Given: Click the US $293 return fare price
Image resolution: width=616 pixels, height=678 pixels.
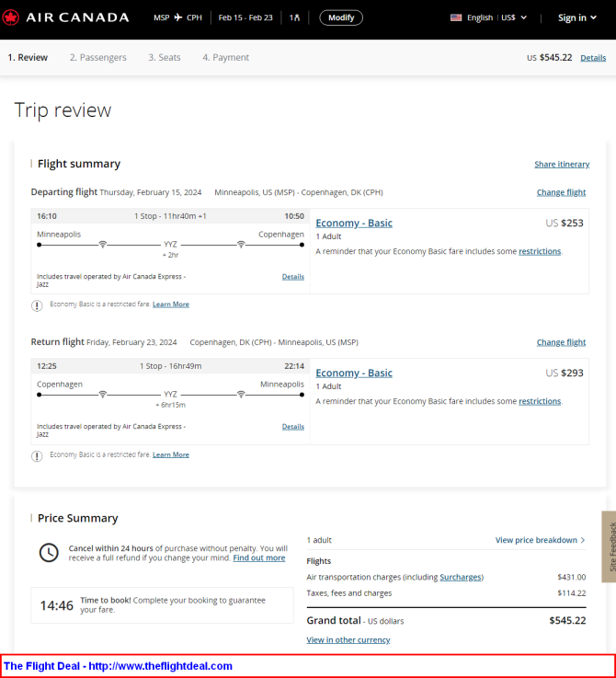Looking at the screenshot, I should coord(565,373).
